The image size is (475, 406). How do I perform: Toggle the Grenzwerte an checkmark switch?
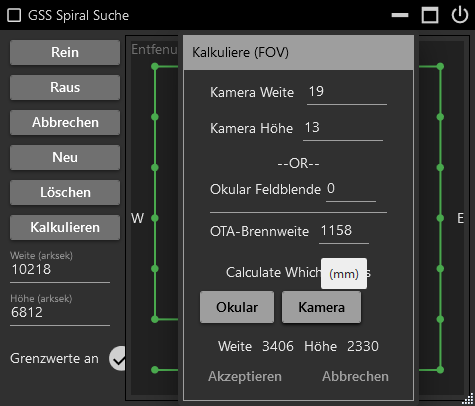coord(118,358)
